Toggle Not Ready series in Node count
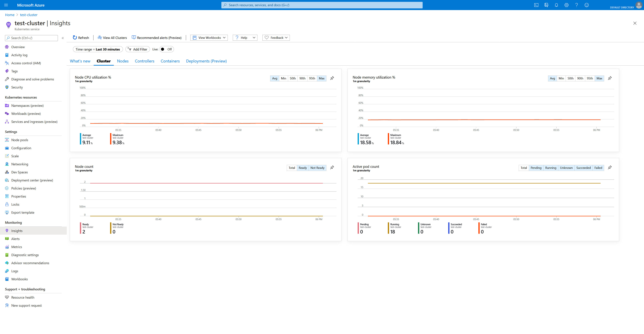Screen dimensions: 644x334 (317, 168)
